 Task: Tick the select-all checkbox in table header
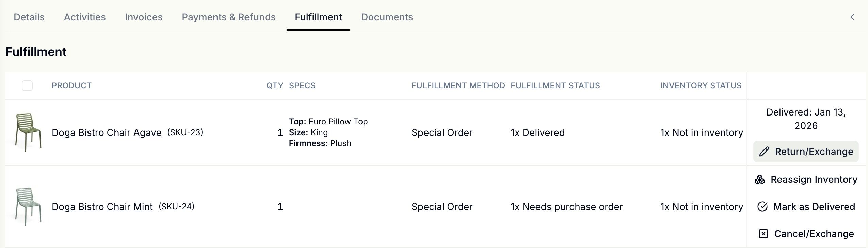click(27, 86)
